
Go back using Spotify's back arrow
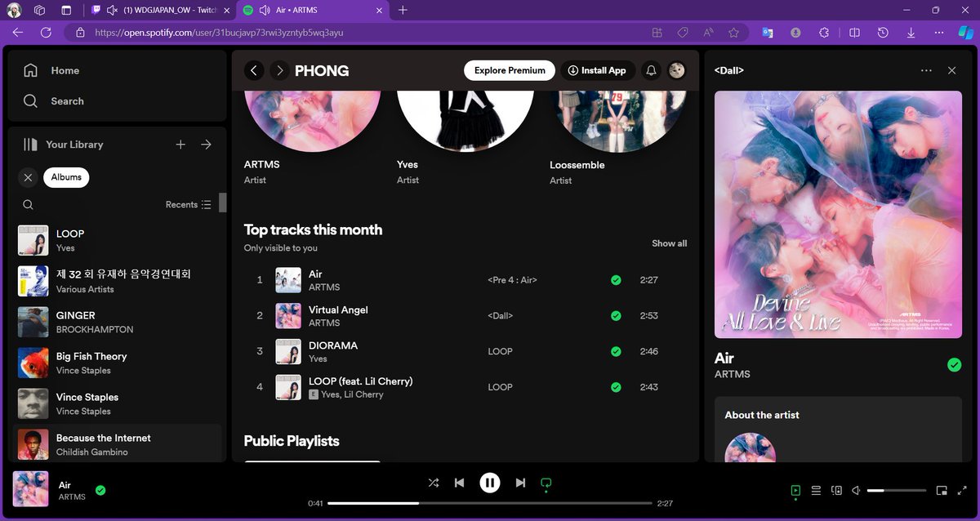pyautogui.click(x=254, y=70)
